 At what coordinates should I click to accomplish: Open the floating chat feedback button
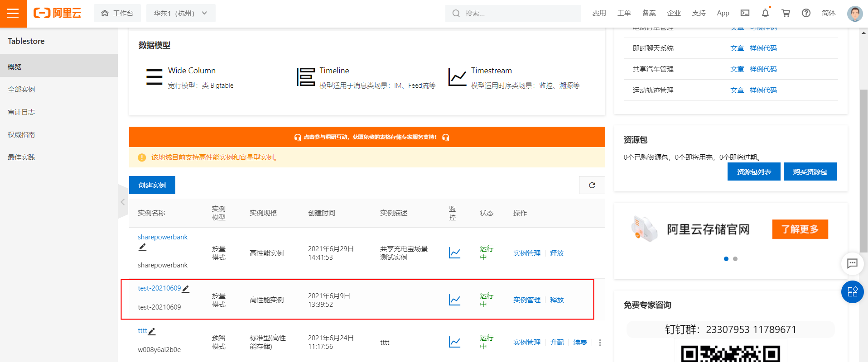click(852, 263)
